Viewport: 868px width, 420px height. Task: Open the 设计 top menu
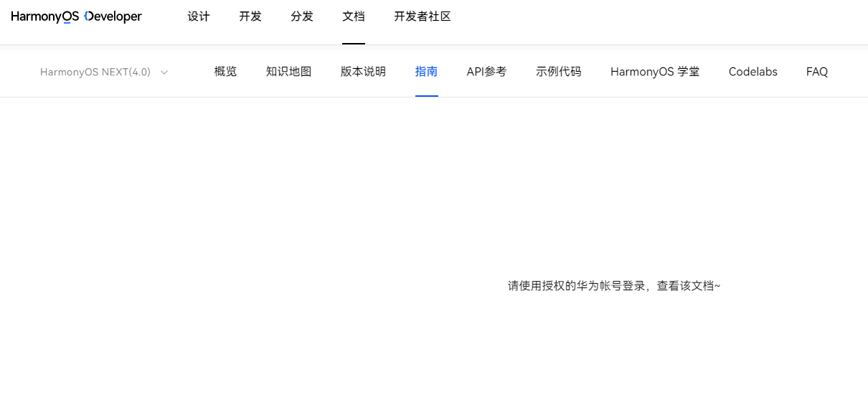coord(199,16)
